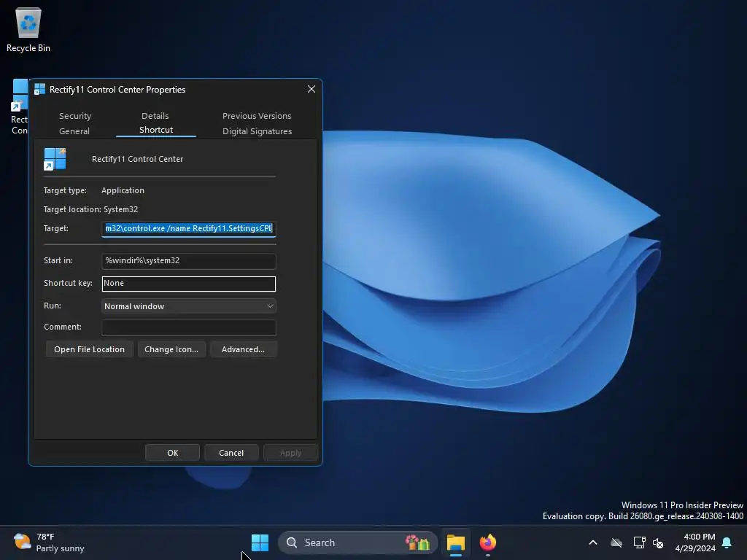Open the Advanced shortcut options
This screenshot has width=747, height=560.
click(x=243, y=349)
